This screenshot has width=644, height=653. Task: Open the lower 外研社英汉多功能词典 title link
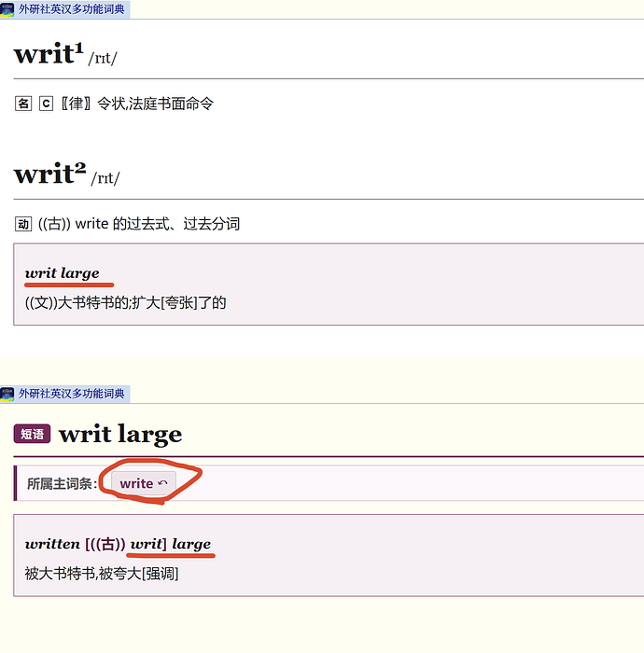pyautogui.click(x=71, y=393)
